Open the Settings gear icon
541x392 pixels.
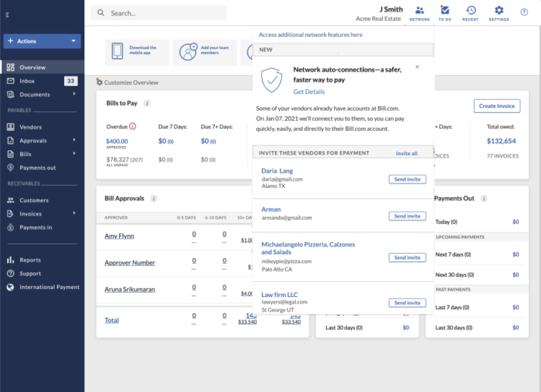(x=499, y=13)
